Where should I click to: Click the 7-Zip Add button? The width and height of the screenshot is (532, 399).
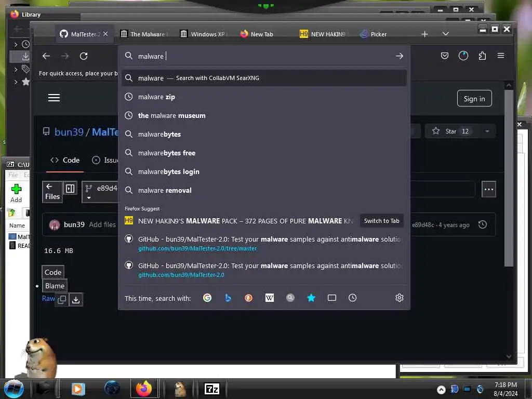point(16,193)
